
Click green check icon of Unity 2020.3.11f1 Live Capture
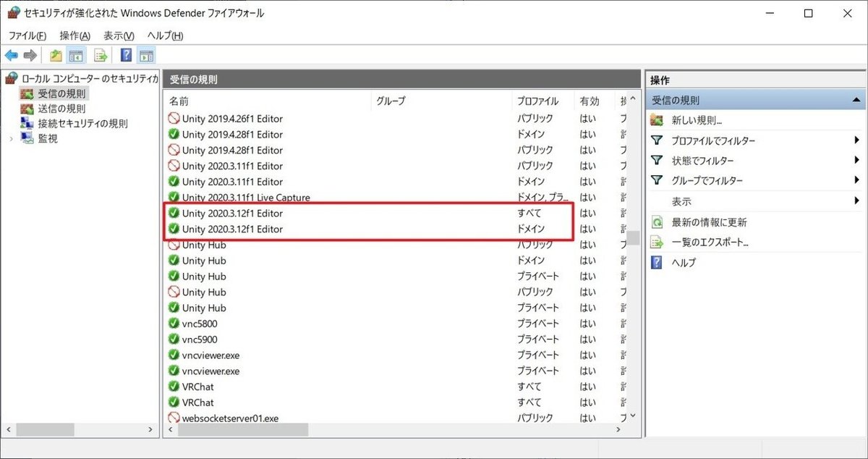[174, 197]
